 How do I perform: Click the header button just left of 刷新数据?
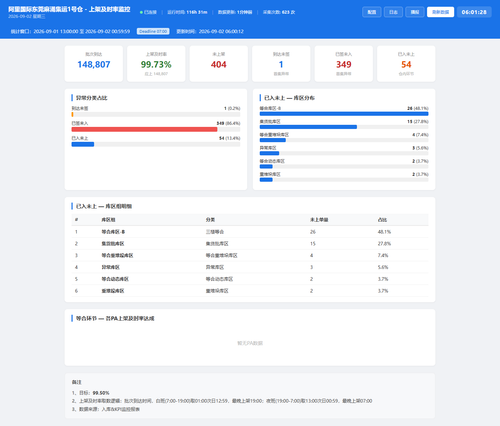click(415, 12)
